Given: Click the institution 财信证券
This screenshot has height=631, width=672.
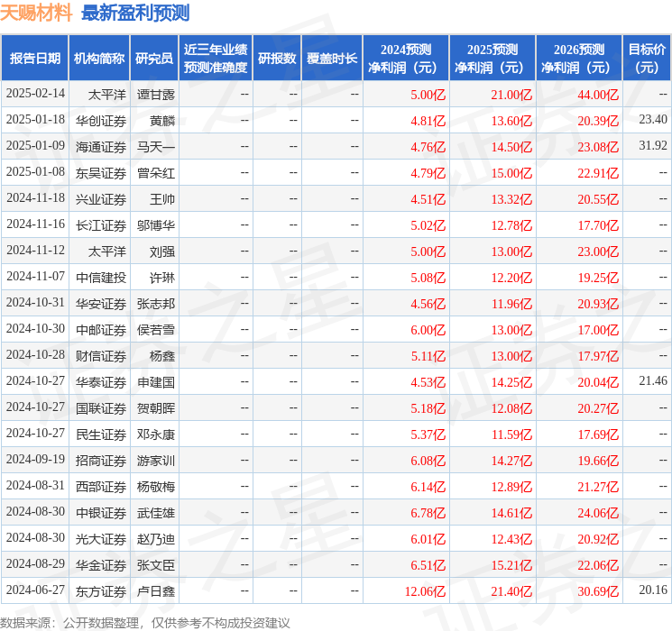Looking at the screenshot, I should click(101, 356).
